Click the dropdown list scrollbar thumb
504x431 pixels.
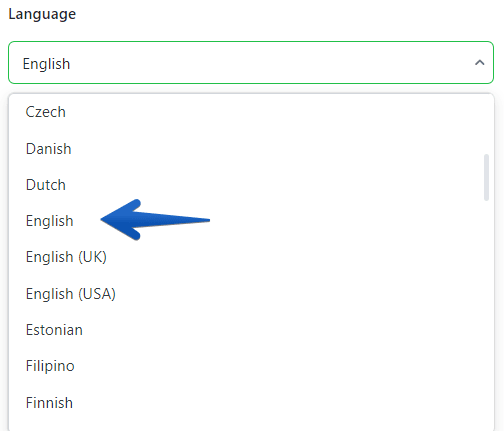(x=486, y=177)
